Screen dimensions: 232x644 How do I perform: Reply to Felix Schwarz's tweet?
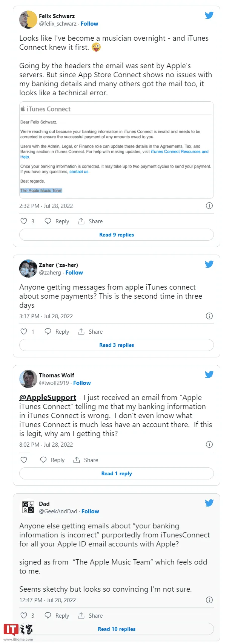point(57,221)
